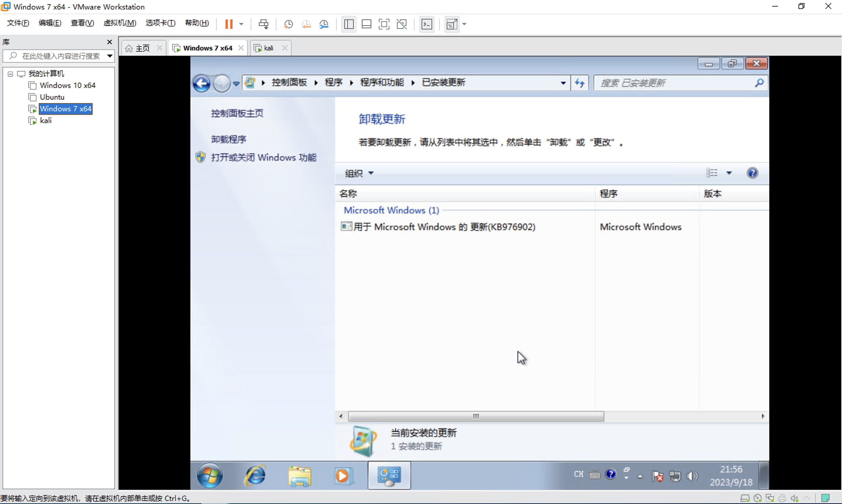Screen dimensions: 842x504
Task: Expand the address bar history dropdown
Action: [x=563, y=83]
